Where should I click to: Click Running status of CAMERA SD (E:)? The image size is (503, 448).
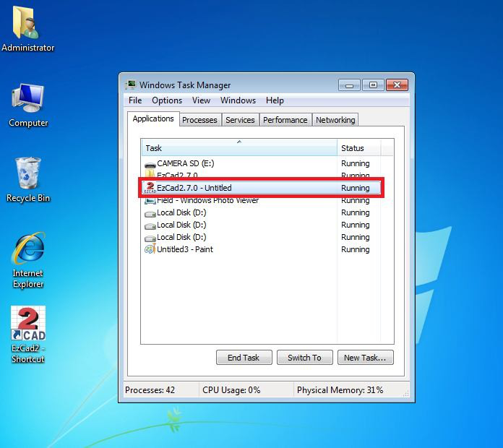(355, 163)
